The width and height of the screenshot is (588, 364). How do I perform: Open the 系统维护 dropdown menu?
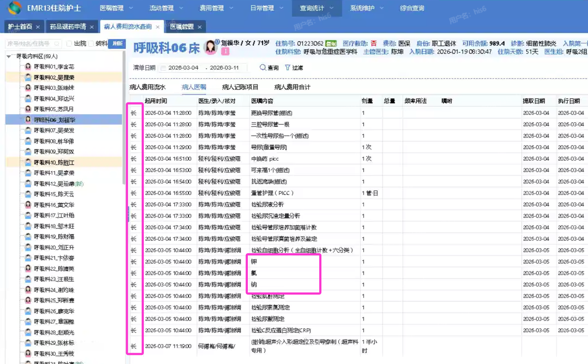(x=367, y=8)
